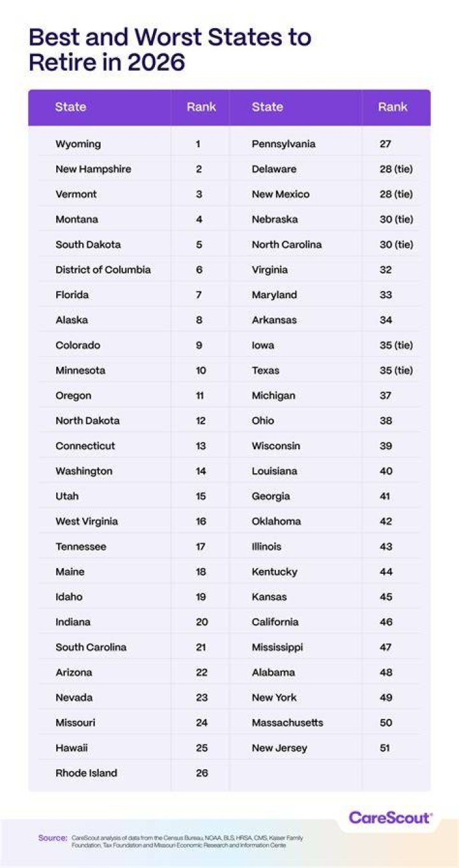Click the Wyoming row
459x868 pixels.
tap(129, 144)
